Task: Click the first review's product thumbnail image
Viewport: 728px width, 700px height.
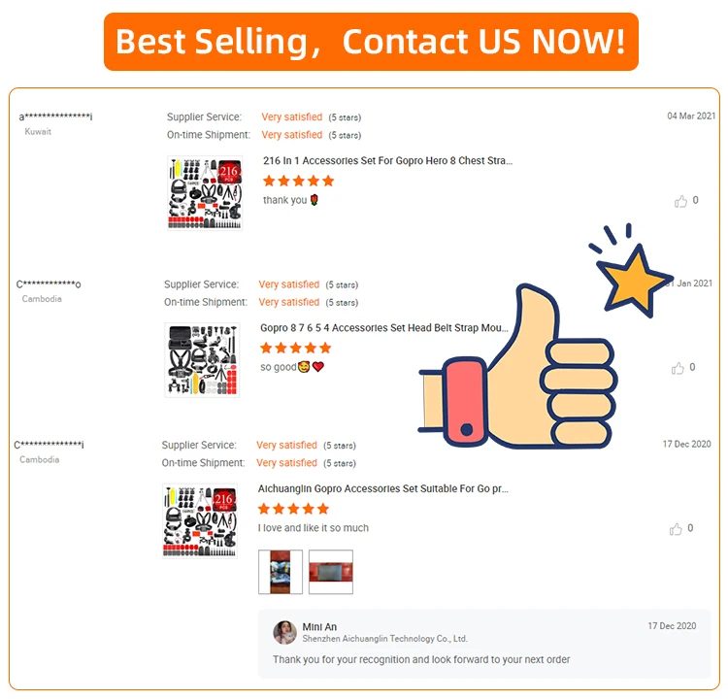Action: click(204, 193)
